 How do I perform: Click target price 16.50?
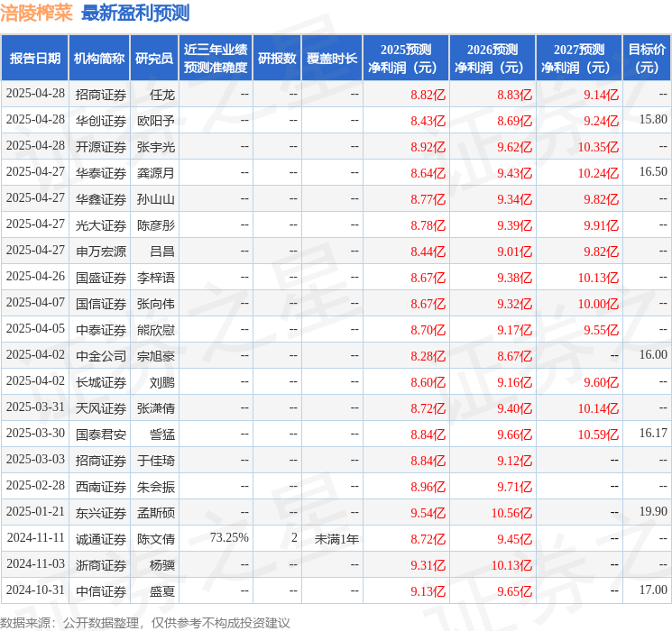pos(653,171)
